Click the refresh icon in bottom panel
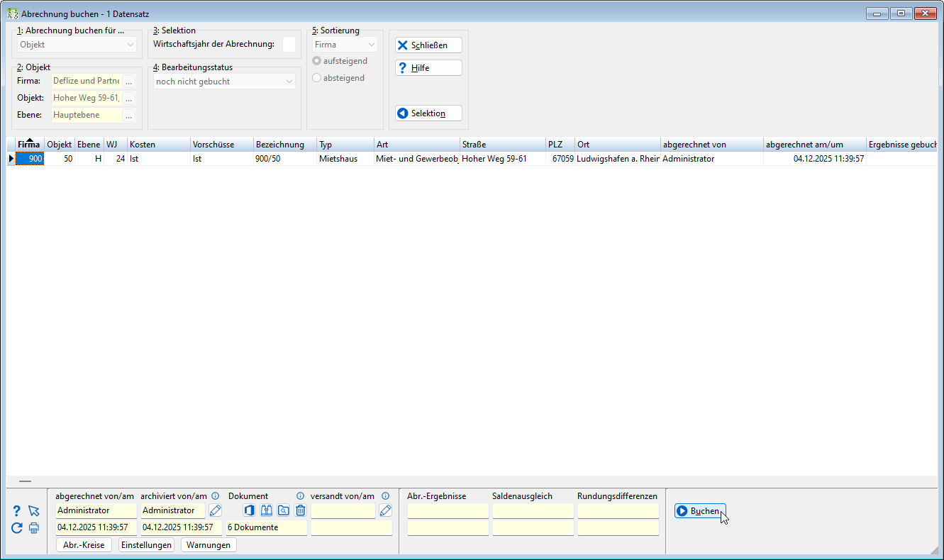 click(x=17, y=527)
